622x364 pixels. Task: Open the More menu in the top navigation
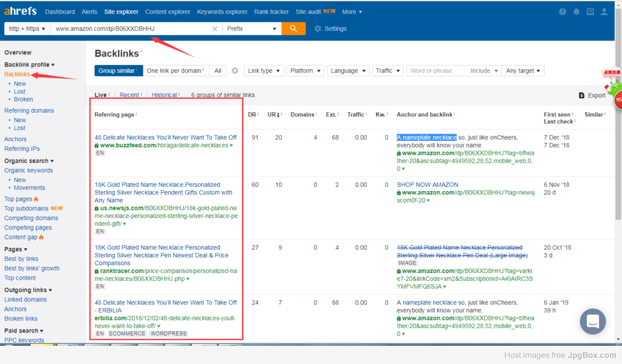tap(352, 12)
